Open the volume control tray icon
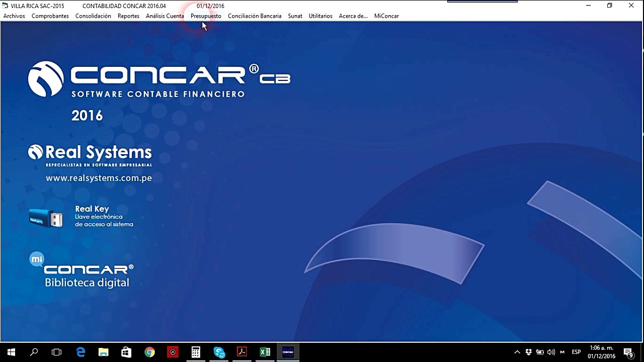Viewport: 644px width, 362px height. point(551,352)
